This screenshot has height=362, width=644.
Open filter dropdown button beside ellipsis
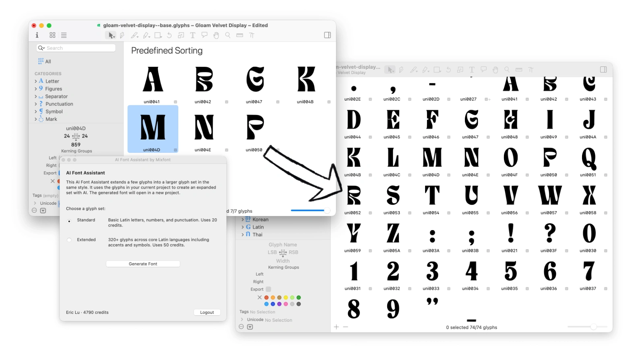point(250,327)
